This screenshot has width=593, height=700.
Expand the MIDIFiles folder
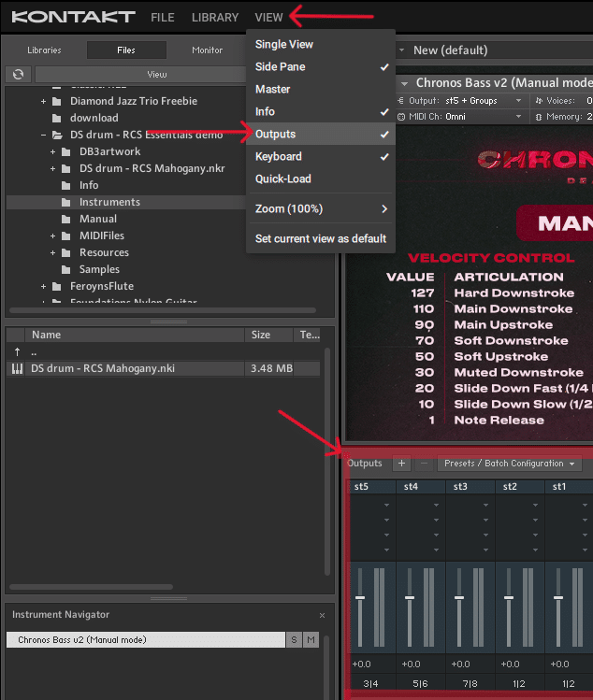[x=52, y=236]
